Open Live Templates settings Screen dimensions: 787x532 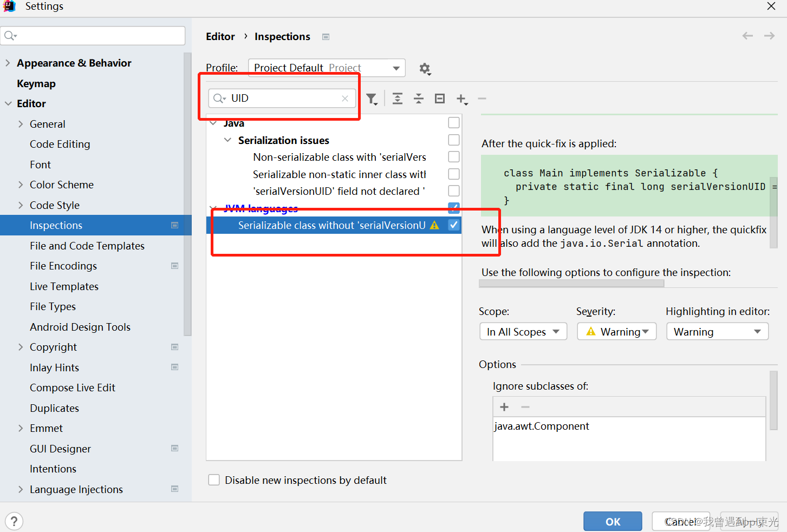coord(64,286)
